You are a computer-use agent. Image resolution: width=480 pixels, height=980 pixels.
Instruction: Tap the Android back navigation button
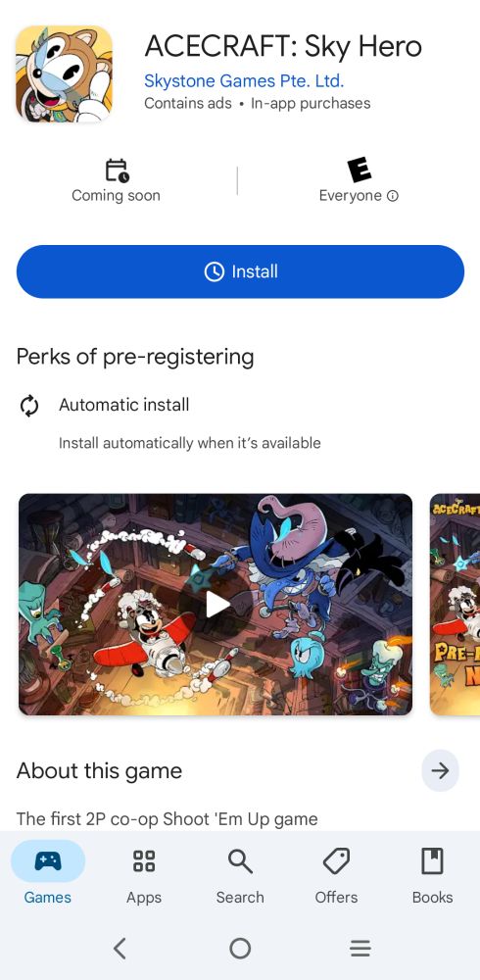tap(120, 948)
